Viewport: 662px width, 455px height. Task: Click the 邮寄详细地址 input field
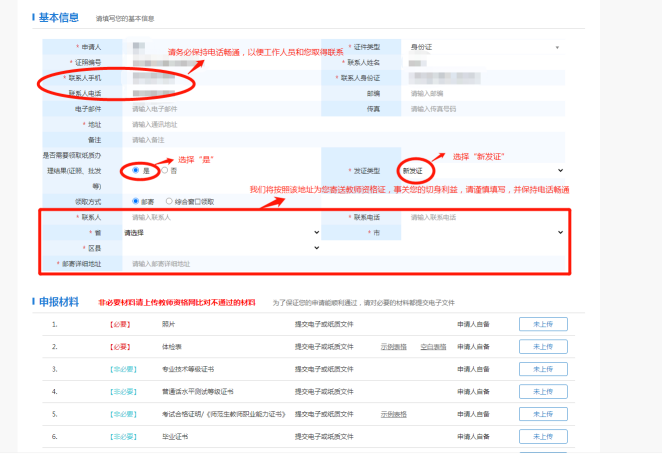point(344,264)
